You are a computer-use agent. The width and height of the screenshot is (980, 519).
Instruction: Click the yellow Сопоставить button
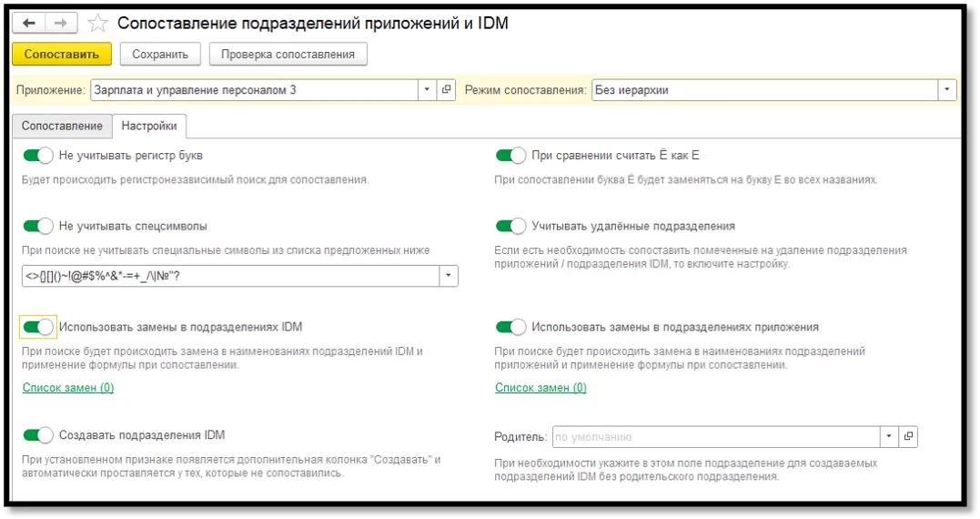pyautogui.click(x=62, y=55)
